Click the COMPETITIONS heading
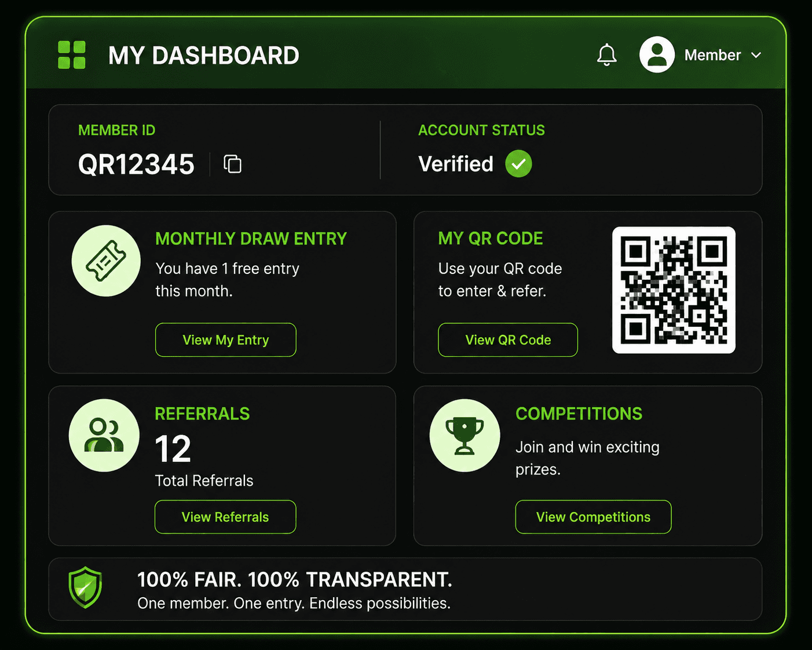This screenshot has width=812, height=650. coord(579,414)
